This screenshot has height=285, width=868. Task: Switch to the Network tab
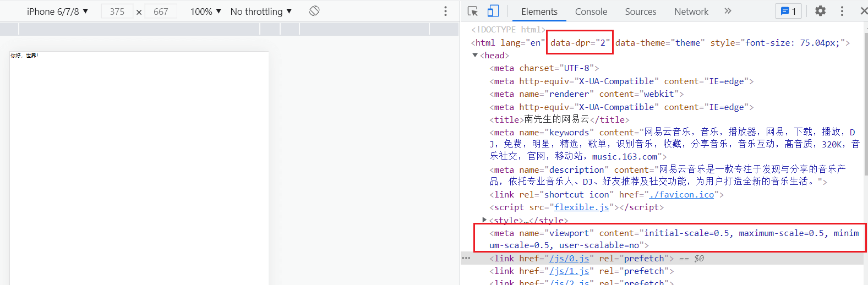click(x=691, y=12)
